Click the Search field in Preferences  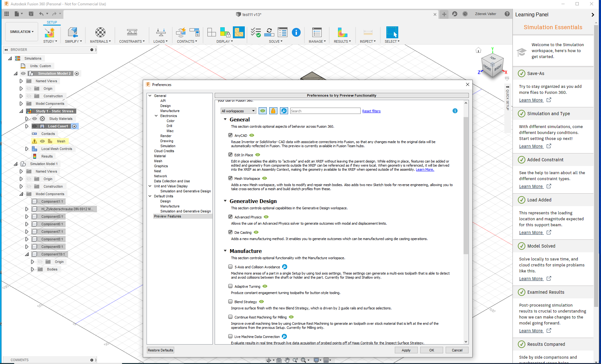(x=325, y=111)
